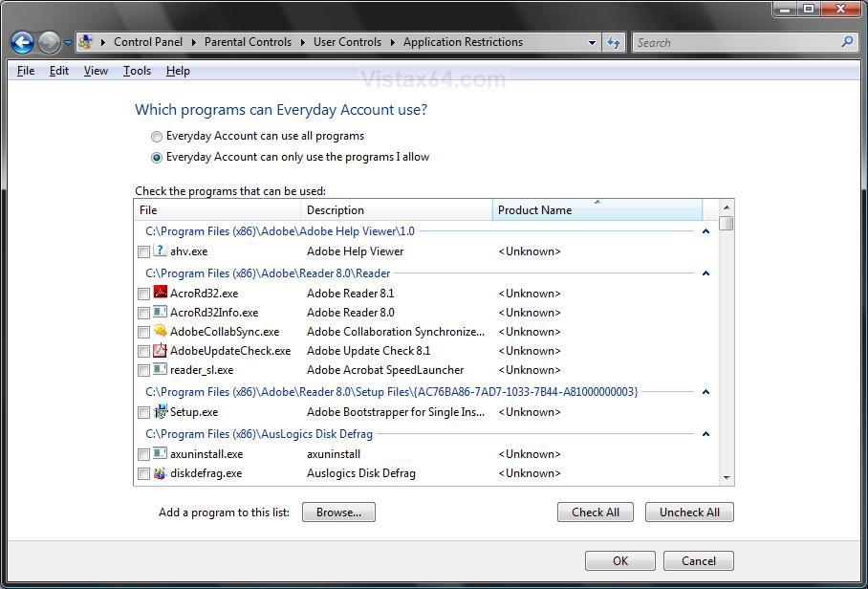Enable the AcroRd32Info.exe checkbox
Image resolution: width=868 pixels, height=589 pixels.
pyautogui.click(x=143, y=314)
